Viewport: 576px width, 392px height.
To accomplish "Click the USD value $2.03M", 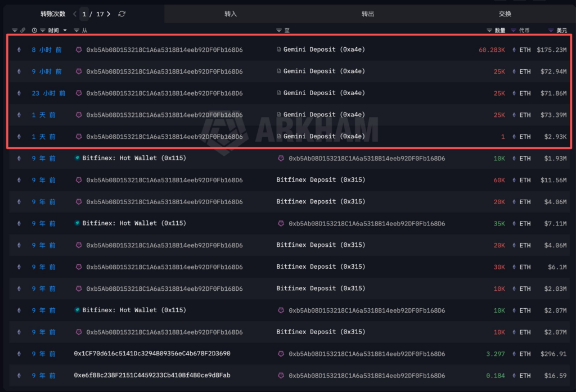I will pos(555,289).
